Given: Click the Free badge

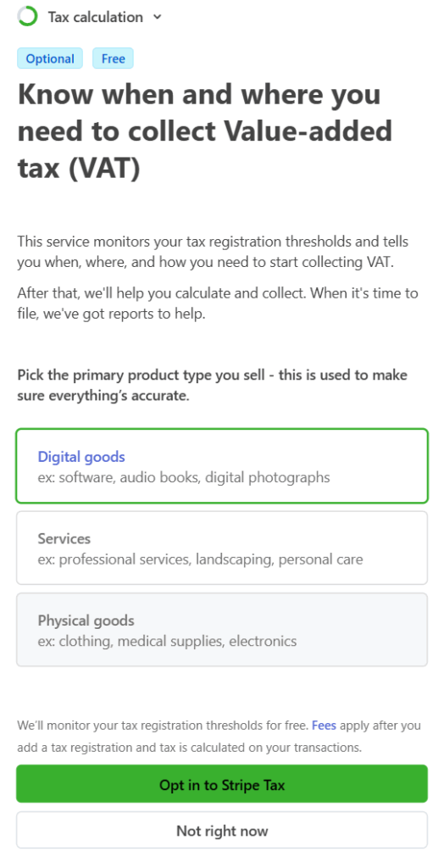Looking at the screenshot, I should pyautogui.click(x=113, y=58).
